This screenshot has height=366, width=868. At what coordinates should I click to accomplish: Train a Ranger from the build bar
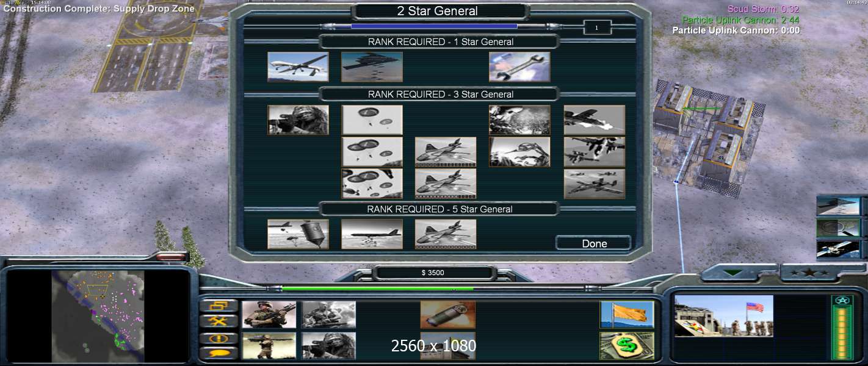(269, 315)
